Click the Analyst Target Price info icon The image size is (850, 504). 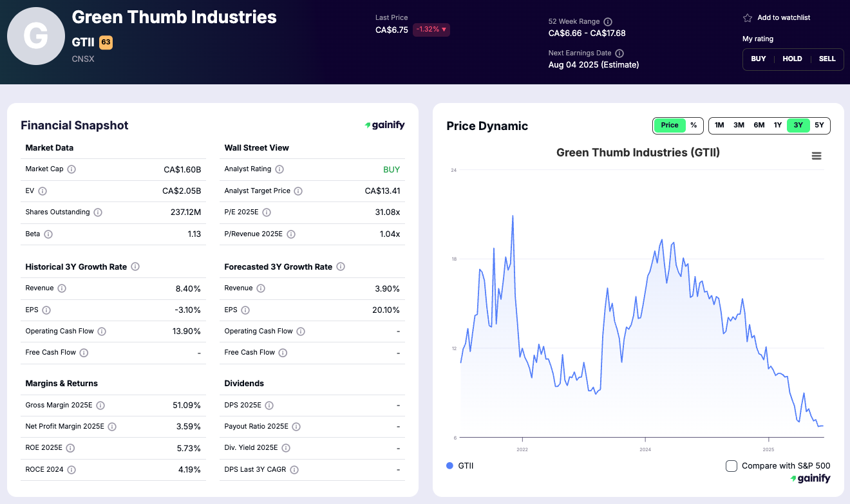pyautogui.click(x=298, y=191)
